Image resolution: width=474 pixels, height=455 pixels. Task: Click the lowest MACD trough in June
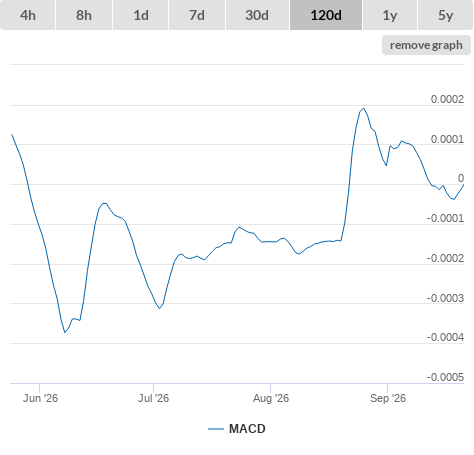coord(65,332)
